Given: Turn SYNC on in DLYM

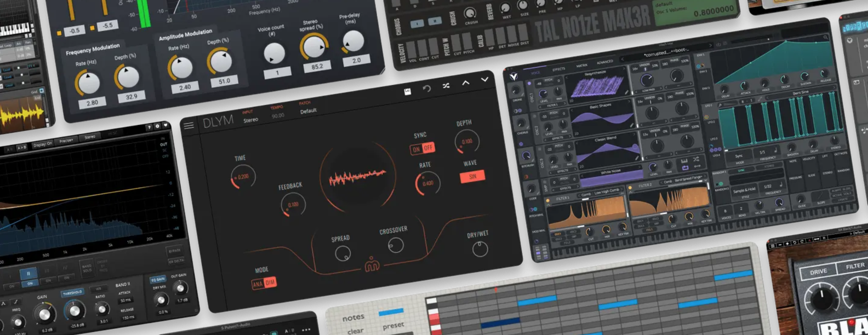Looking at the screenshot, I should pyautogui.click(x=416, y=150).
